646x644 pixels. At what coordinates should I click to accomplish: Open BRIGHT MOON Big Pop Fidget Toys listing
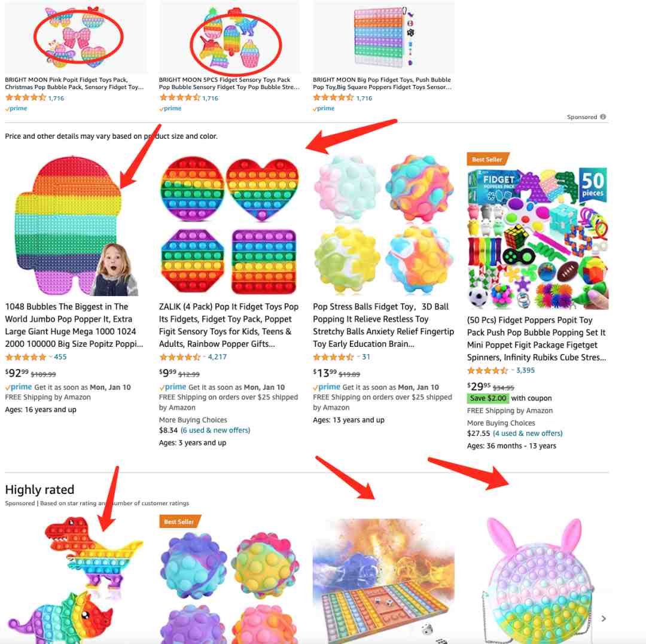pos(382,83)
